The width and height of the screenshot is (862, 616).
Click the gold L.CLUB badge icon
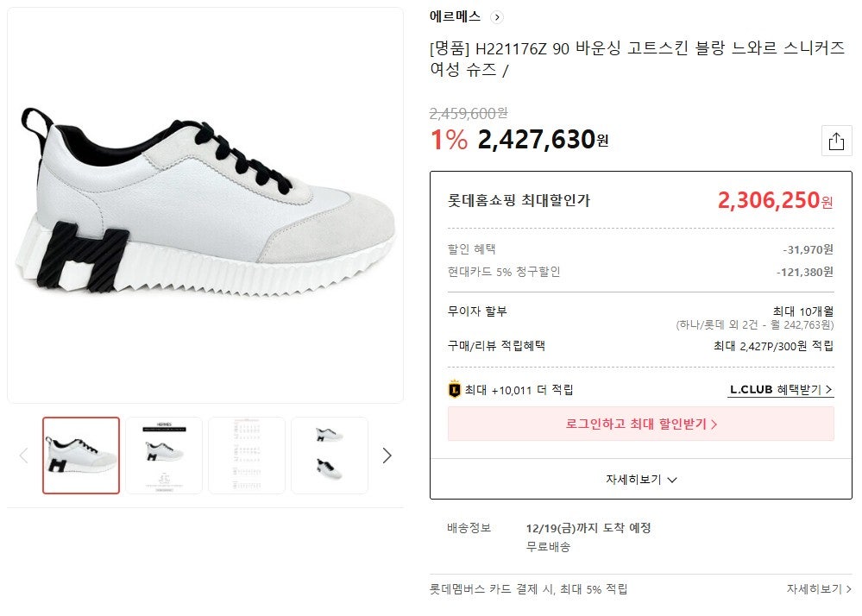[455, 390]
